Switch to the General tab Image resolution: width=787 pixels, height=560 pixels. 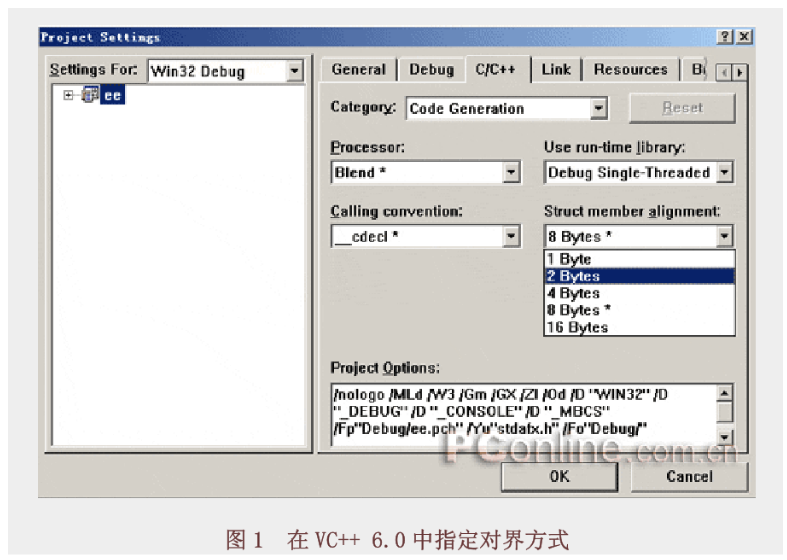tap(358, 70)
